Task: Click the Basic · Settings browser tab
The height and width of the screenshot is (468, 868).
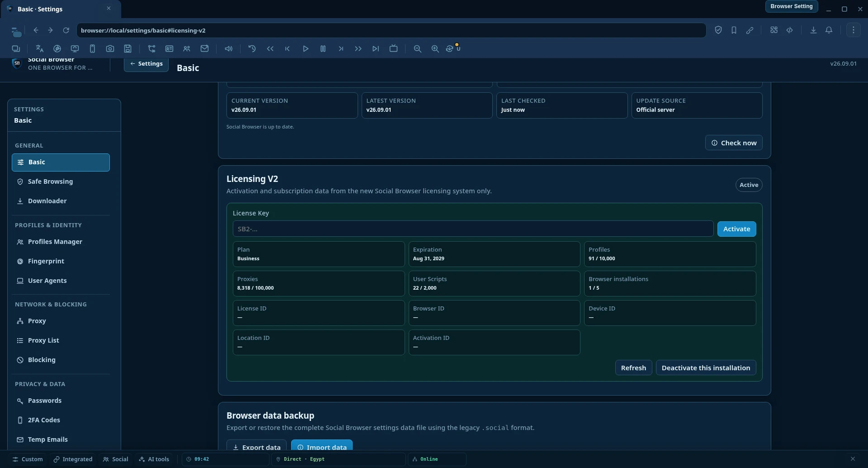Action: (61, 9)
